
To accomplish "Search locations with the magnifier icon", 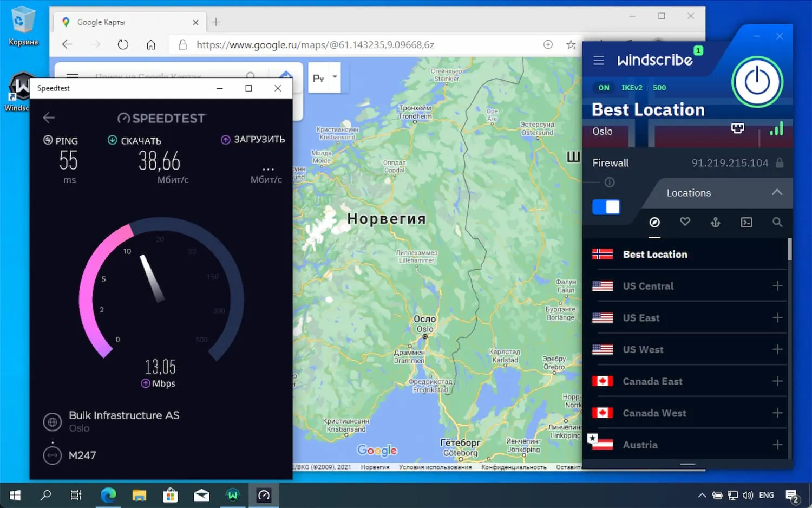I will pos(777,222).
